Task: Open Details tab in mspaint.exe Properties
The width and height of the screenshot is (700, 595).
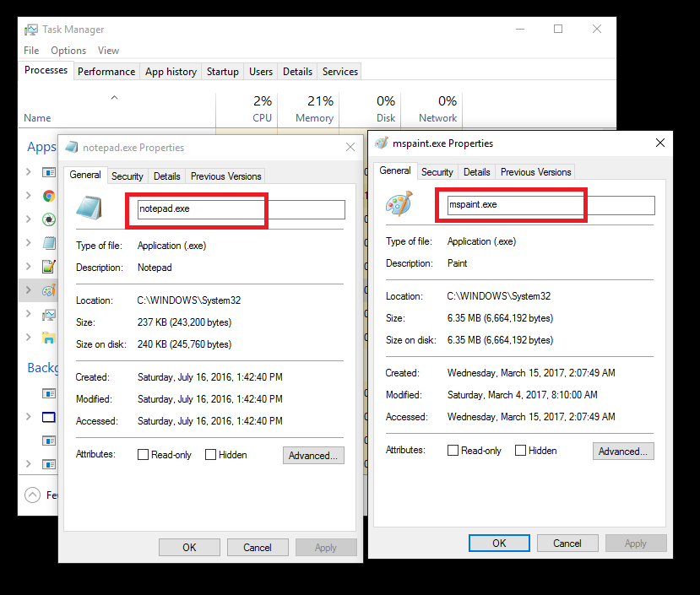Action: pos(477,172)
